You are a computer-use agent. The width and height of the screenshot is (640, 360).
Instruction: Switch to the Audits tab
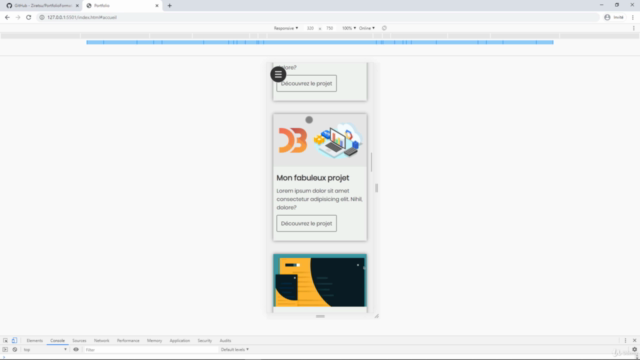(x=225, y=340)
